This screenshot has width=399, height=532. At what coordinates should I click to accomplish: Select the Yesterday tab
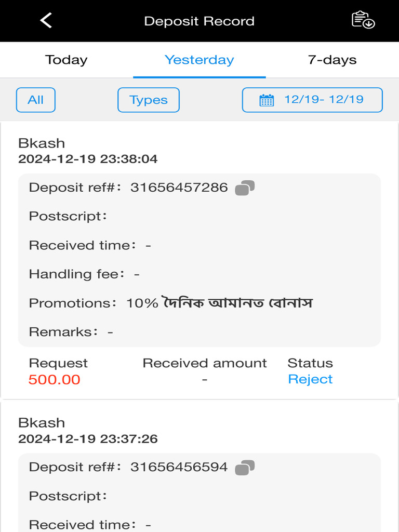click(x=199, y=60)
